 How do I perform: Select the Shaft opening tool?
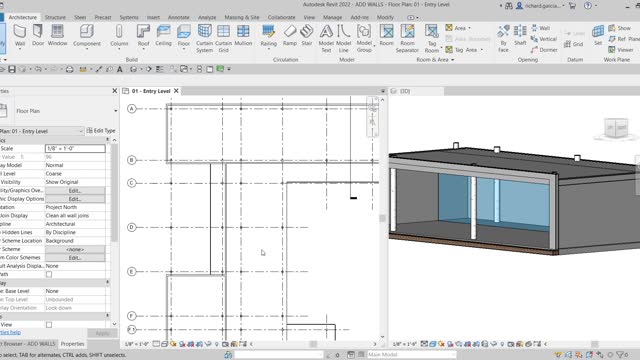pyautogui.click(x=520, y=35)
